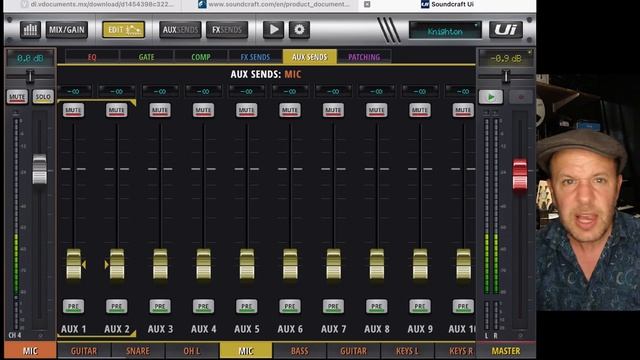Image resolution: width=640 pixels, height=360 pixels.
Task: Mute the AUX 6 send
Action: pos(290,110)
